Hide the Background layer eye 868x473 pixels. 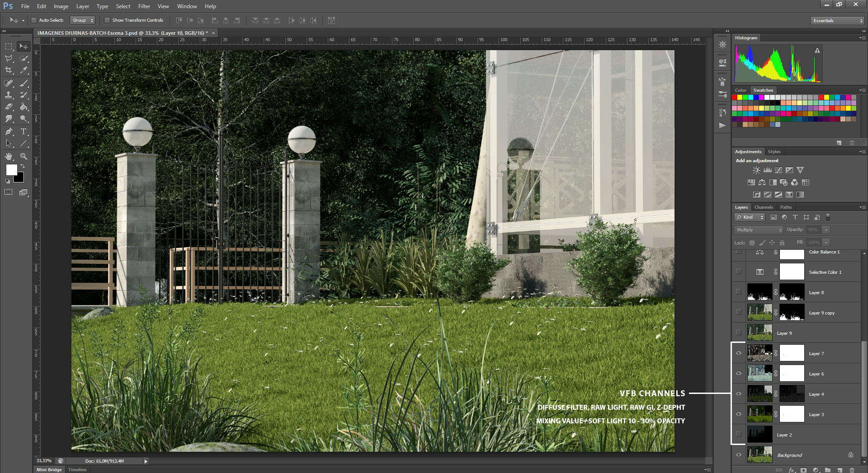(739, 454)
